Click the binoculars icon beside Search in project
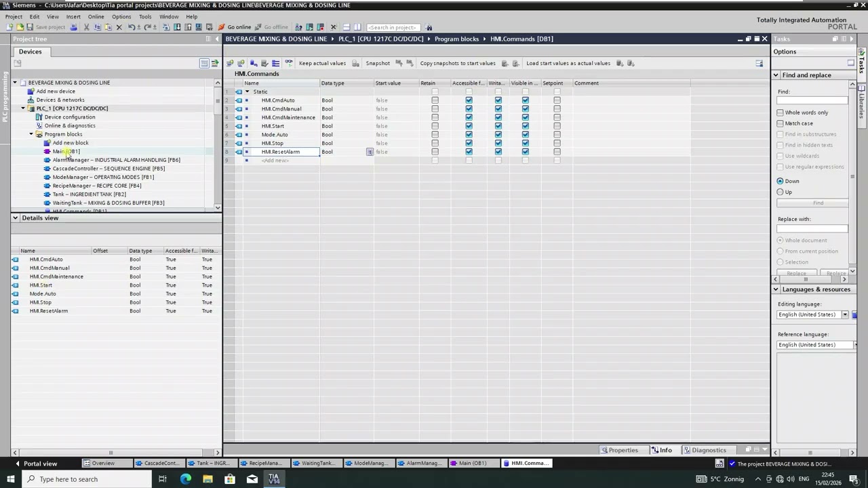 click(429, 27)
